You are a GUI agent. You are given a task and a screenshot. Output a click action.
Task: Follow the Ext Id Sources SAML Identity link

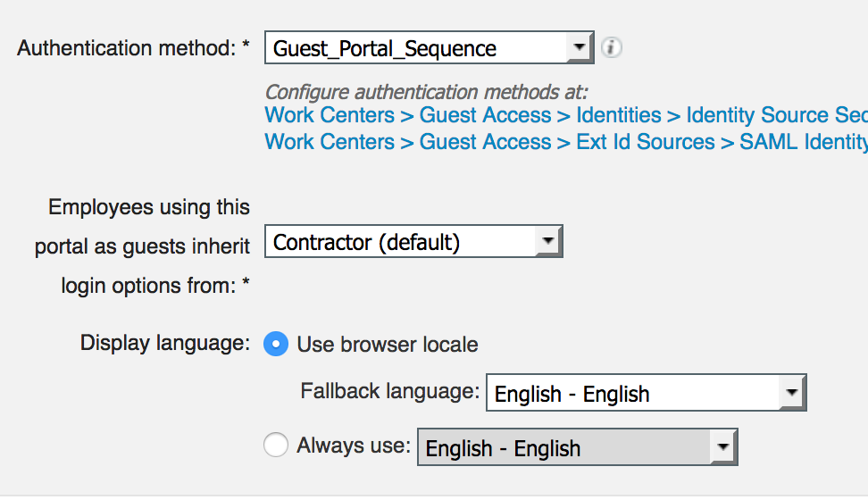(566, 142)
